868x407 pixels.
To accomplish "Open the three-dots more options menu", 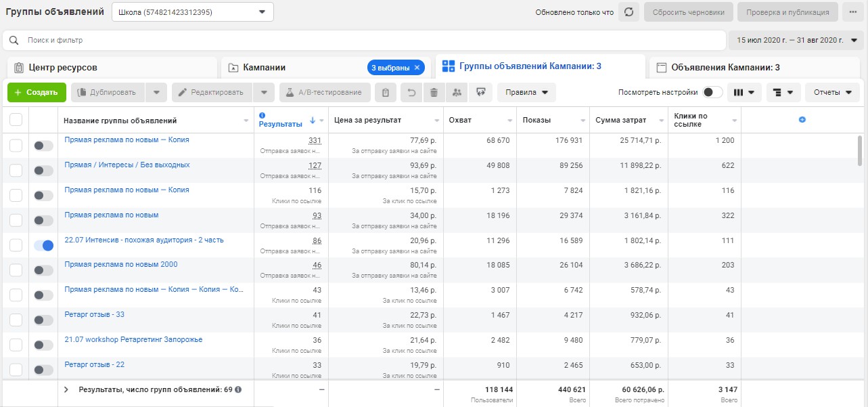I will [x=852, y=12].
